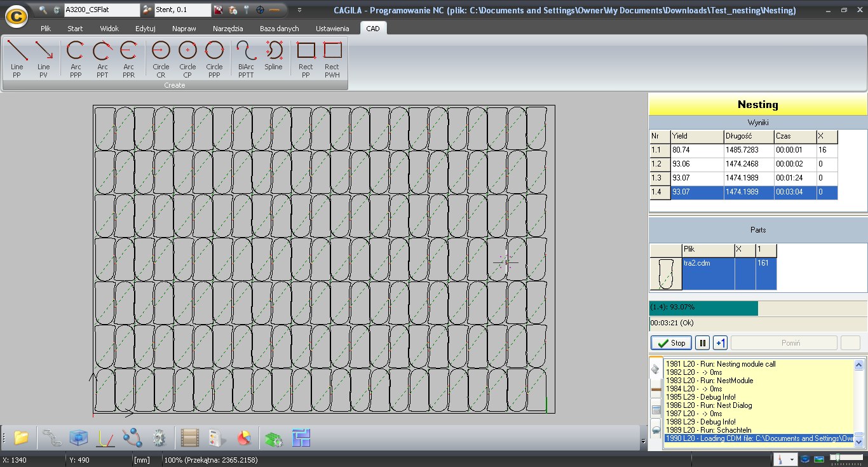Open the Edytuj tab
Viewport: 868px width, 467px height.
tap(146, 29)
